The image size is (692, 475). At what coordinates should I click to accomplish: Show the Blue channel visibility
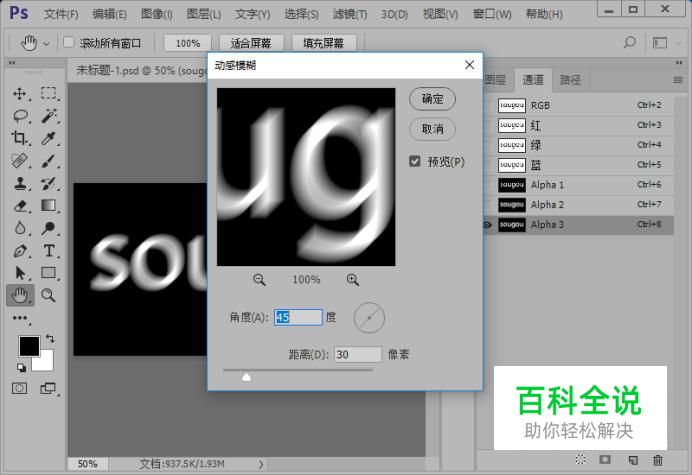(487, 165)
